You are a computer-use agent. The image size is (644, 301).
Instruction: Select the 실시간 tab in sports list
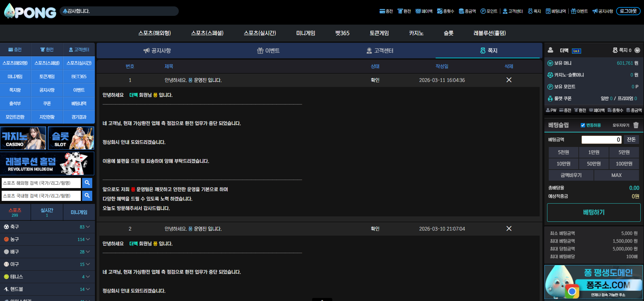(x=47, y=212)
